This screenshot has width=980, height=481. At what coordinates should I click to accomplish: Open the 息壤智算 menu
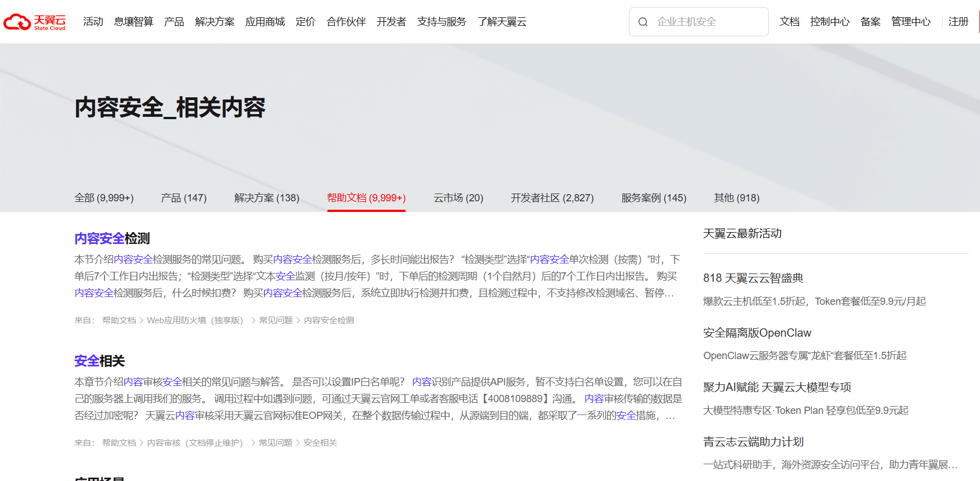point(134,22)
